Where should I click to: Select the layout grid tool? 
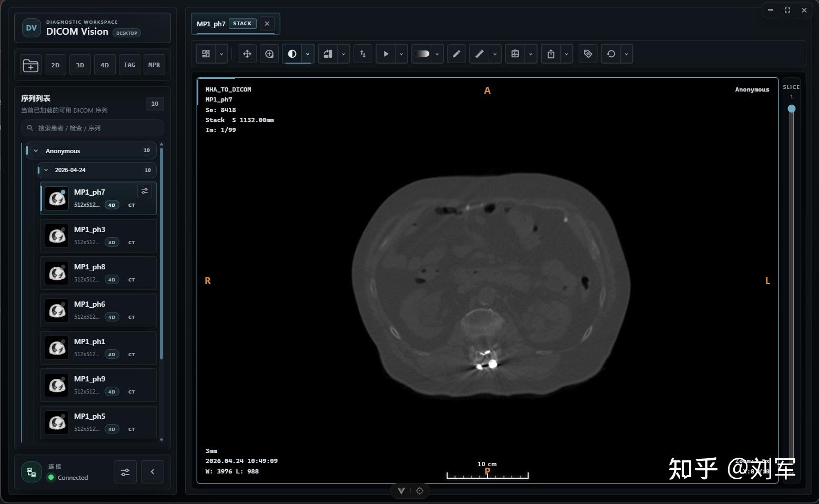point(206,54)
